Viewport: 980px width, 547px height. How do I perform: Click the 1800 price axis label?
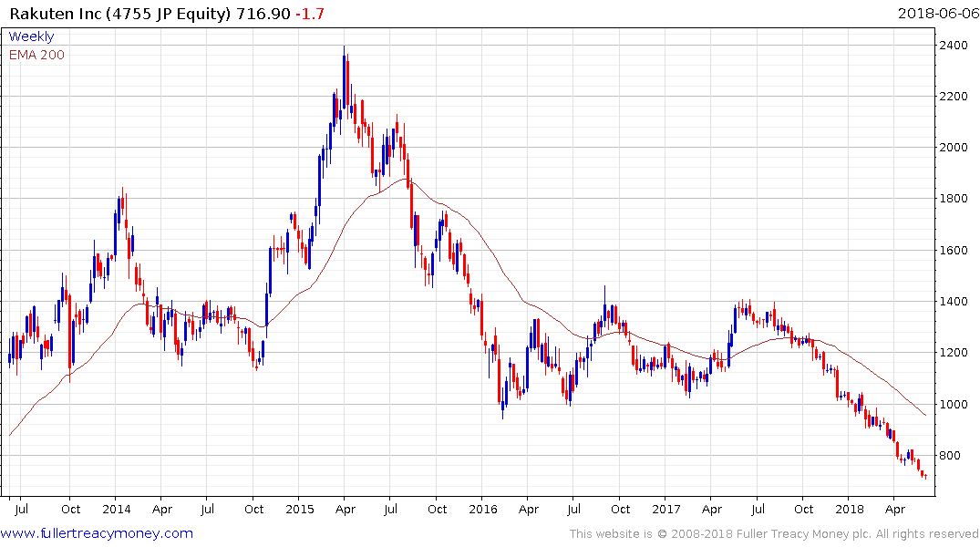(x=954, y=199)
